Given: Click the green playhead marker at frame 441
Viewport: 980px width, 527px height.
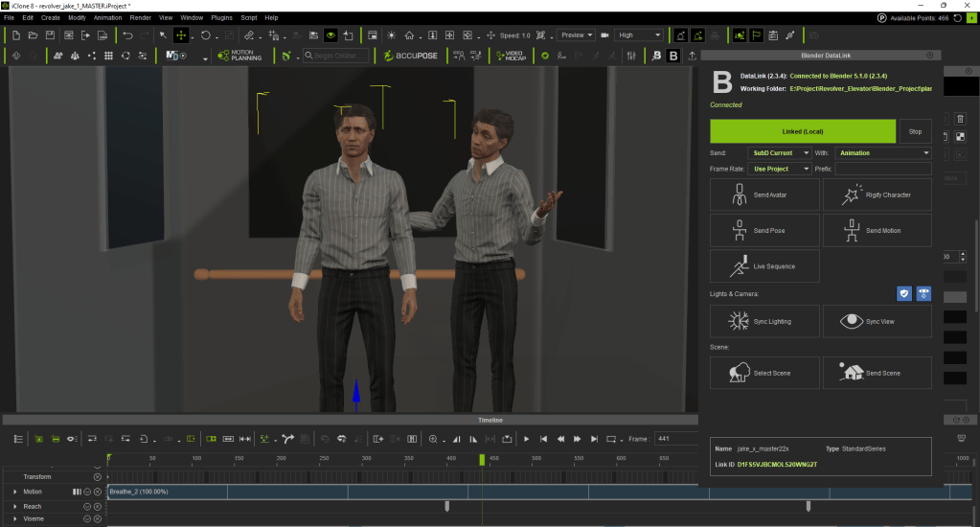Looking at the screenshot, I should tap(482, 460).
